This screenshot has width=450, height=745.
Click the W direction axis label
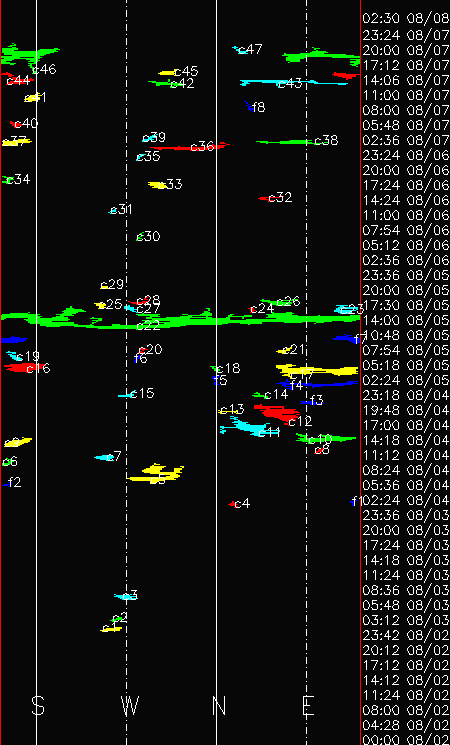[x=130, y=706]
